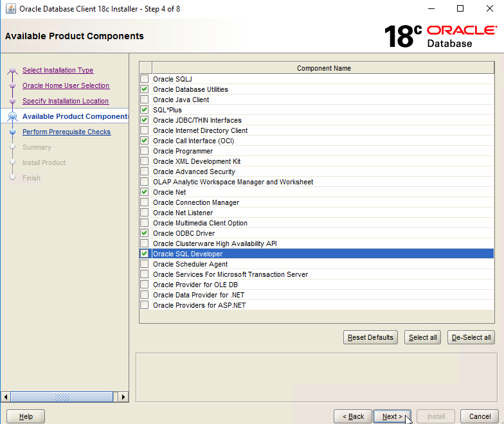Select Oracle Advanced Security row text
The width and height of the screenshot is (504, 424).
coord(194,172)
